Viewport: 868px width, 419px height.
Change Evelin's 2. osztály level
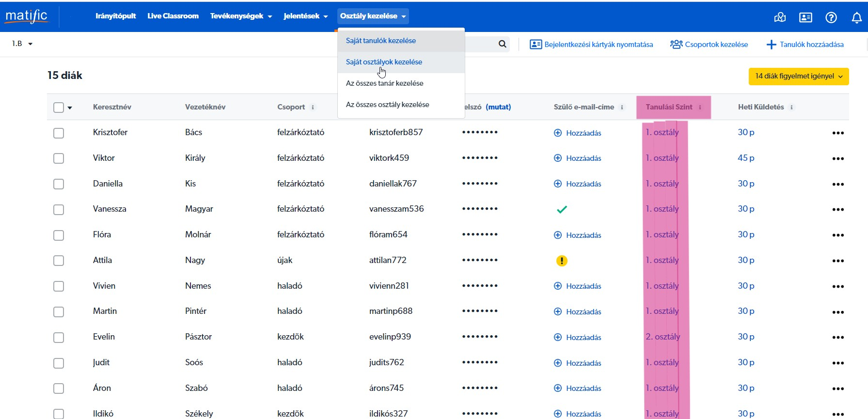[x=663, y=337]
